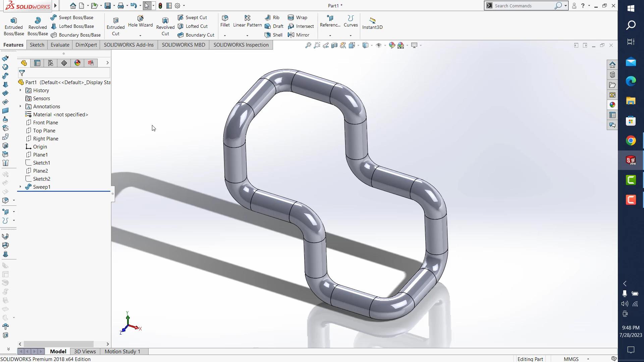Click the Zoom to Fit icon
The image size is (644, 362).
[x=308, y=45]
